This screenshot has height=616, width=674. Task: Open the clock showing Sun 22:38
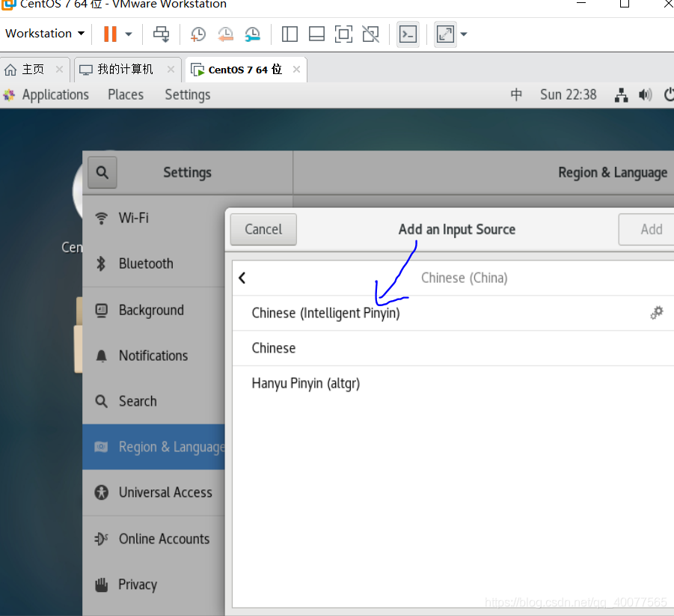569,94
